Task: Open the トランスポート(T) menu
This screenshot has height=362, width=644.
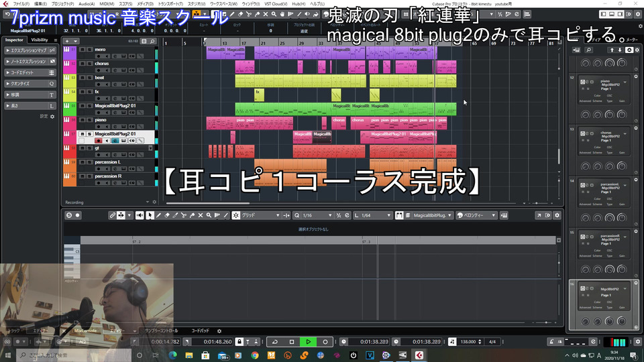Action: [170, 4]
